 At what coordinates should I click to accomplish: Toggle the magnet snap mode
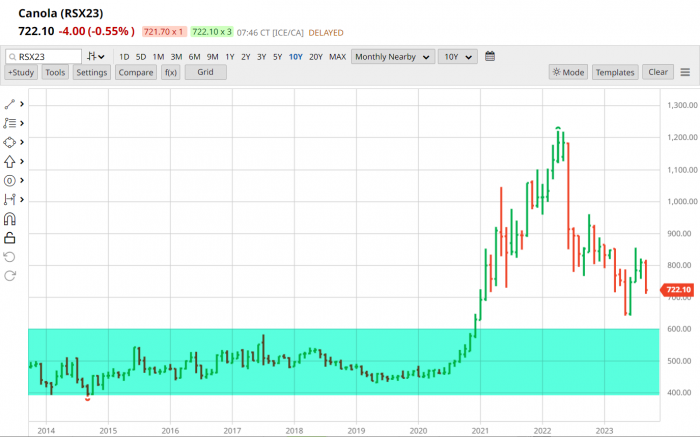point(9,219)
